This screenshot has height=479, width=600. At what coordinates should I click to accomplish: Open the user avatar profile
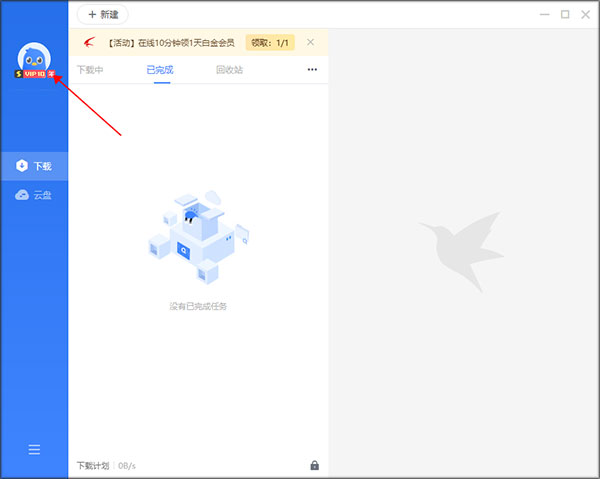[x=34, y=57]
